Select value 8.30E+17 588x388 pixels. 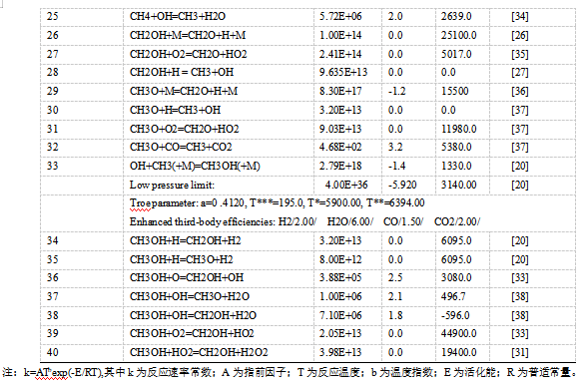[x=340, y=91]
